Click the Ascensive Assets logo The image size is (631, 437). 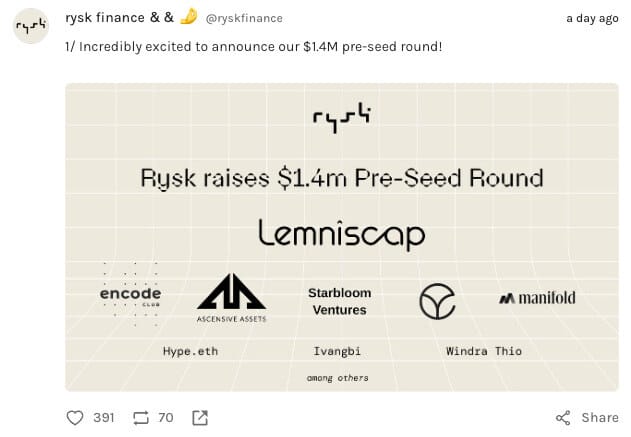[x=231, y=297]
